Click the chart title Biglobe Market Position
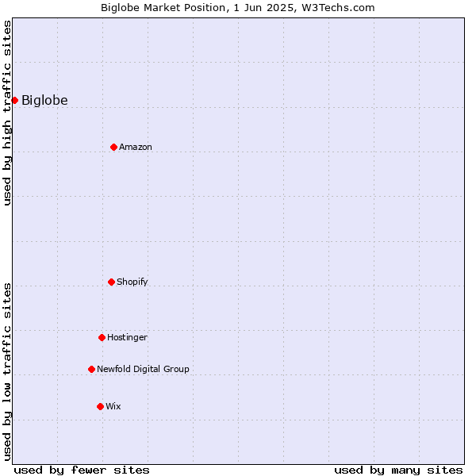476x476 pixels. point(238,8)
